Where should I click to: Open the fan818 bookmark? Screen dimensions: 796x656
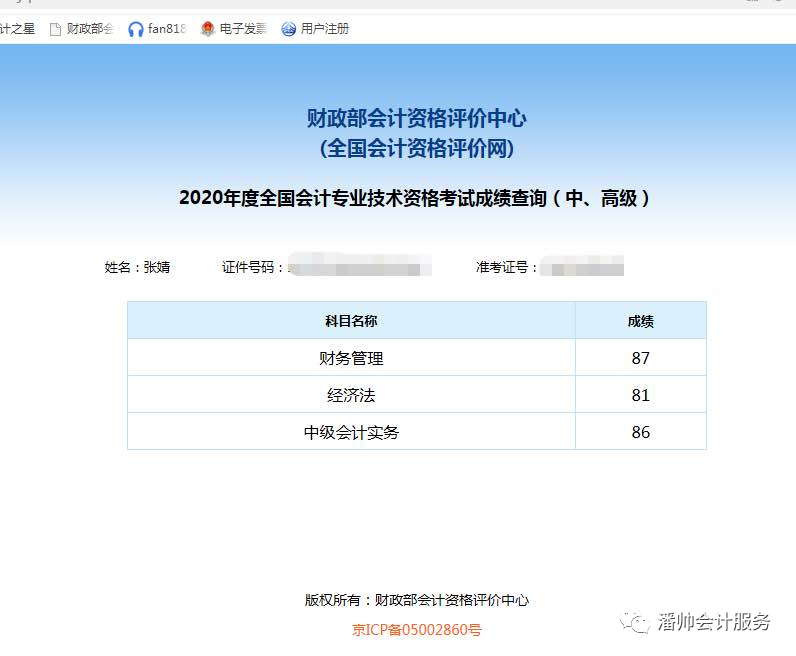(x=157, y=29)
